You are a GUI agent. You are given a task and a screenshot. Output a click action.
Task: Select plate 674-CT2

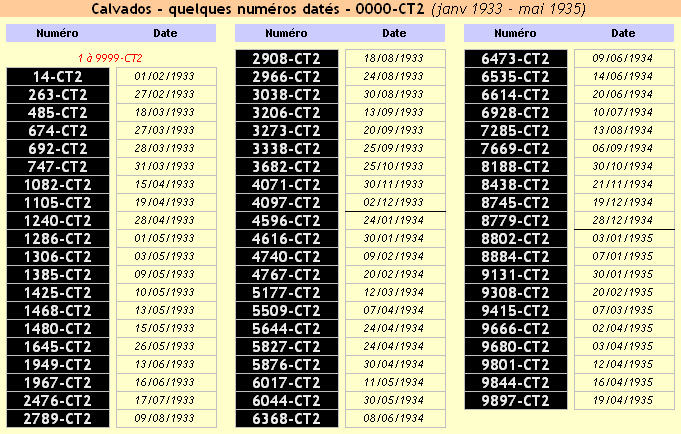58,131
